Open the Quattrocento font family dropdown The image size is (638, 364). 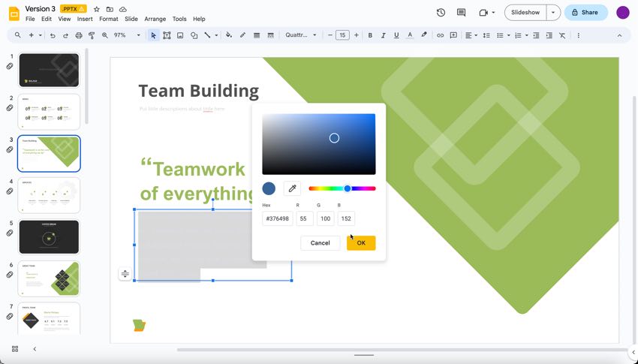pos(301,35)
